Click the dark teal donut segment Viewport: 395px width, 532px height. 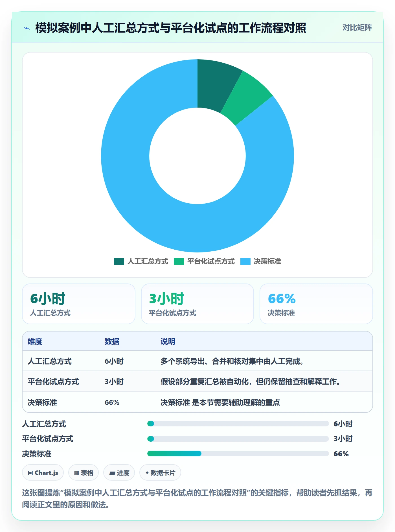click(x=216, y=85)
